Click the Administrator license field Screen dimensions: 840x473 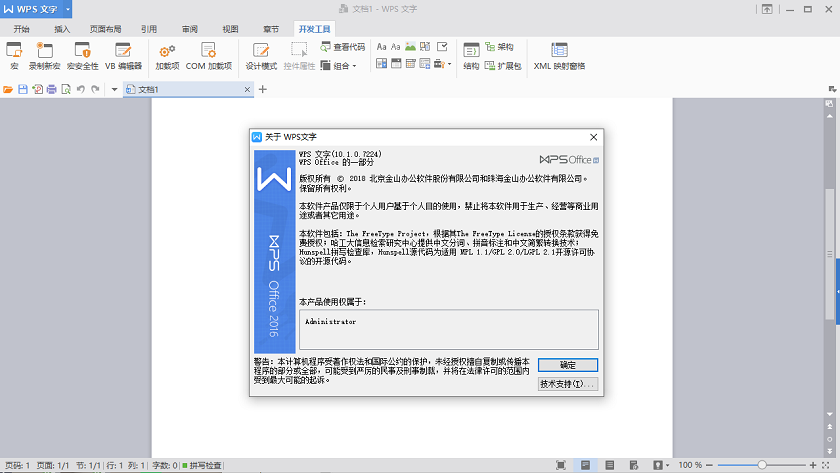pos(449,329)
